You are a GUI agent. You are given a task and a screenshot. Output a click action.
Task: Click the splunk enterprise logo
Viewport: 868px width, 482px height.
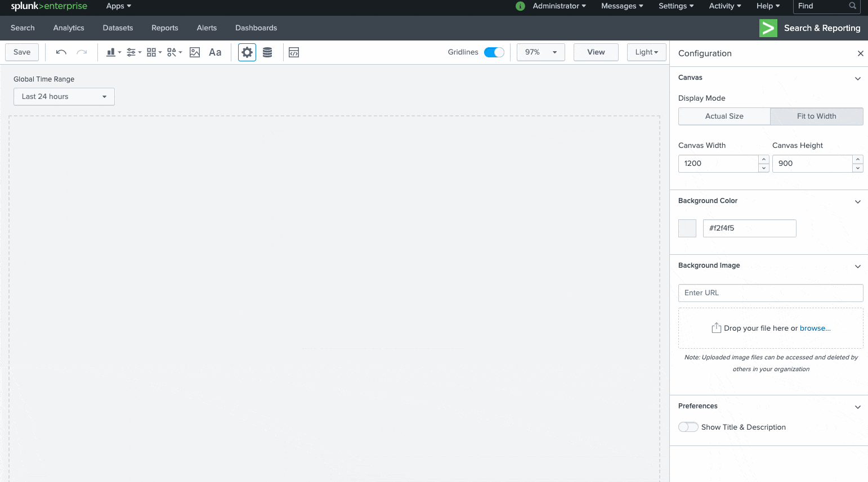(x=49, y=6)
